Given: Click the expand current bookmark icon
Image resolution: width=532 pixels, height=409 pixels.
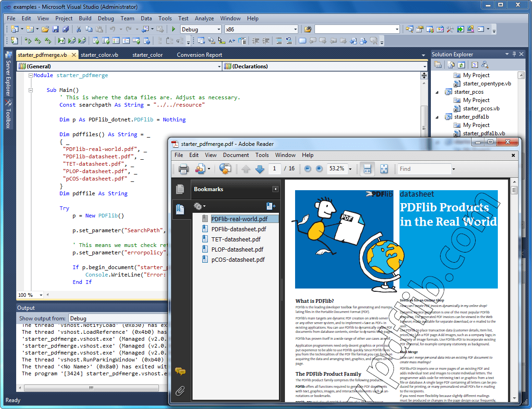Looking at the screenshot, I should (271, 206).
